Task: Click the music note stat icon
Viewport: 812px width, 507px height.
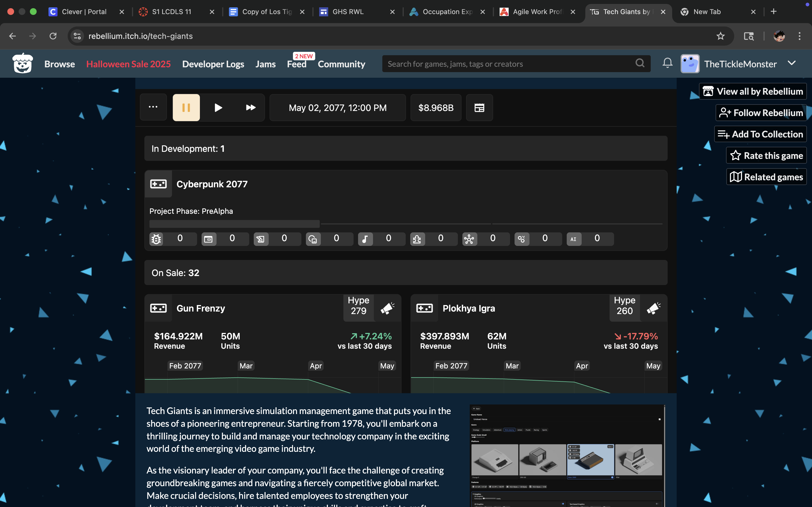Action: pos(365,239)
